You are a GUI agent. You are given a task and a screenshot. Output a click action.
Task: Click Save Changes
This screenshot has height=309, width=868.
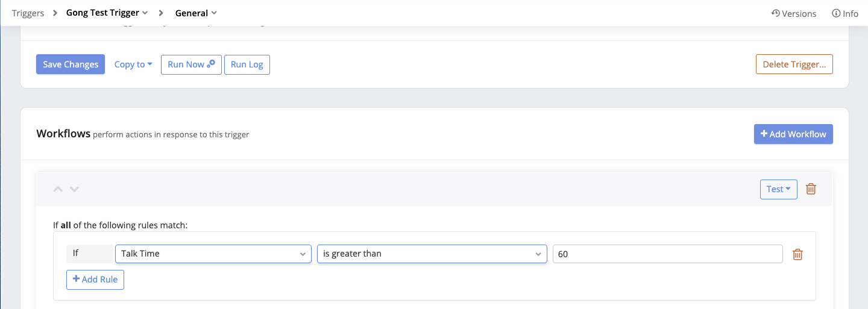pos(71,64)
